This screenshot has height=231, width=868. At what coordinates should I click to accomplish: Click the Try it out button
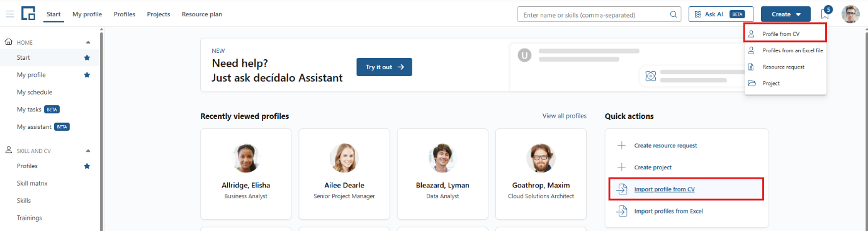(384, 67)
